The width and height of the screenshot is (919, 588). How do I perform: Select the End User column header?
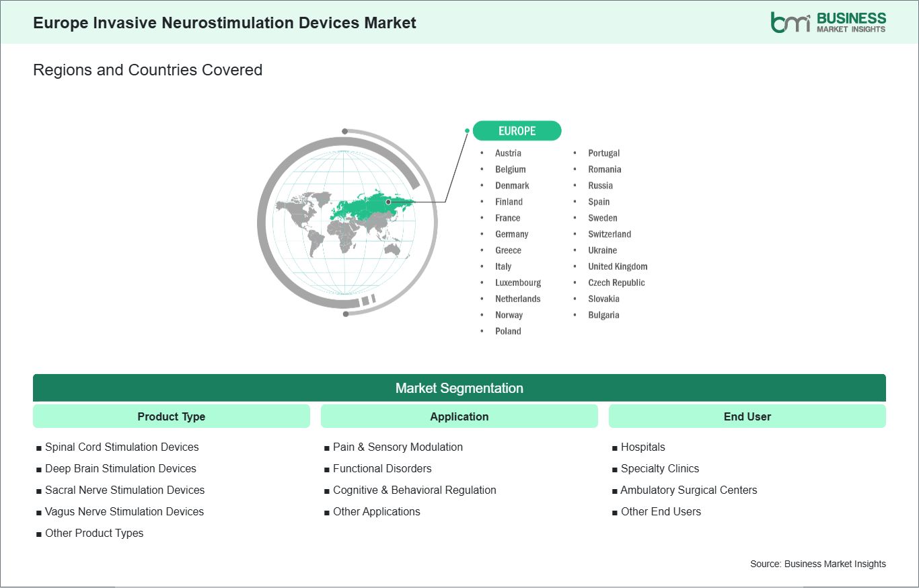click(x=747, y=416)
